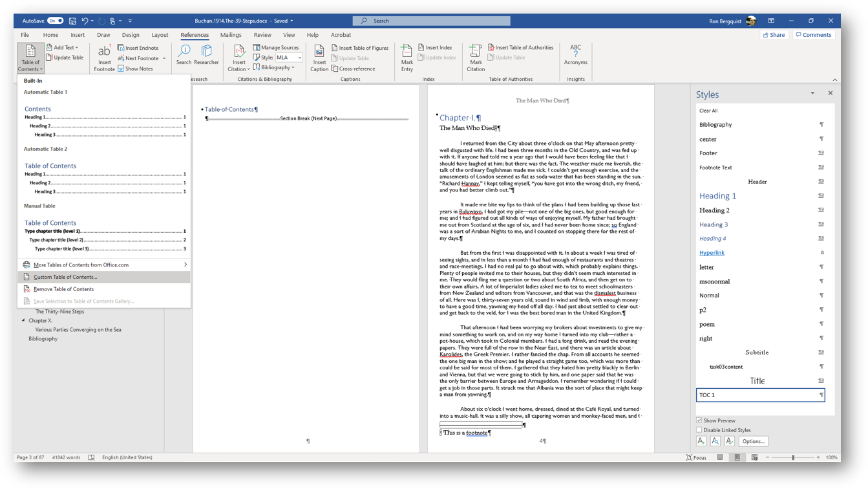Click the Mark Entry icon
Image resolution: width=868 pixels, height=489 pixels.
407,52
